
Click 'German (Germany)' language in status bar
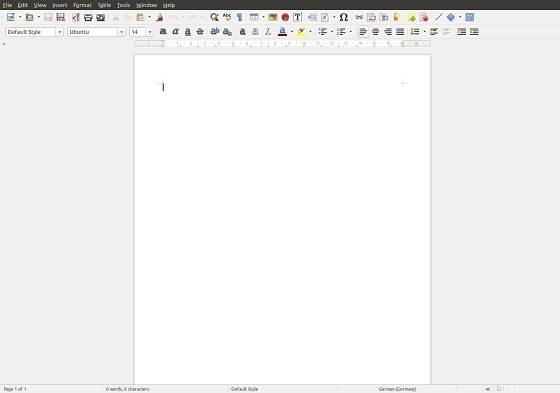(397, 389)
